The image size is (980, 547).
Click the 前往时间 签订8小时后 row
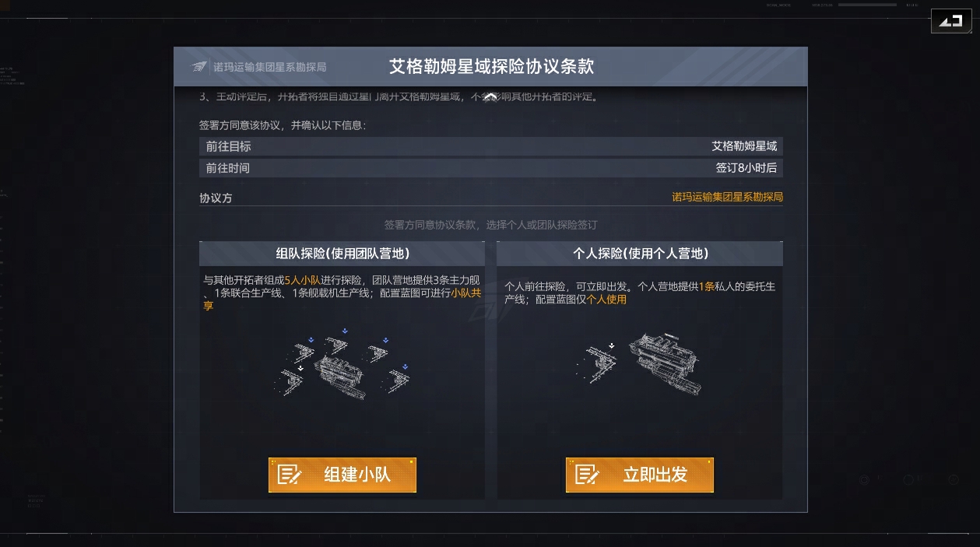[491, 168]
